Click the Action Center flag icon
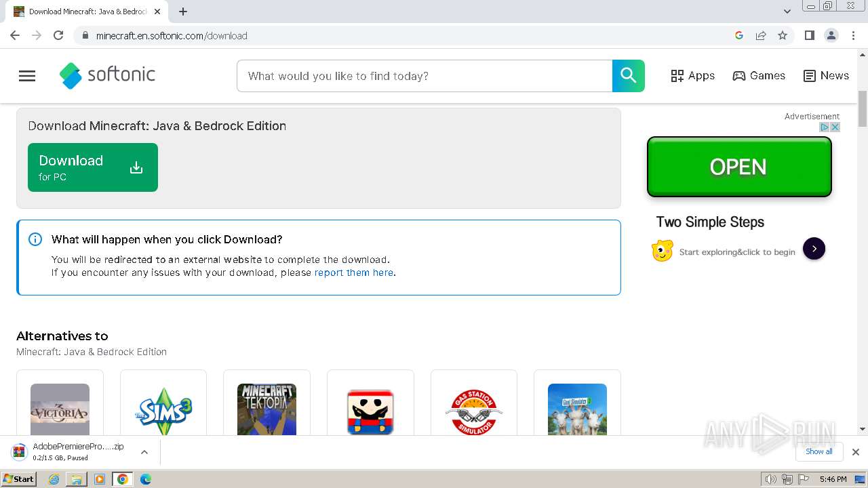 [x=804, y=479]
